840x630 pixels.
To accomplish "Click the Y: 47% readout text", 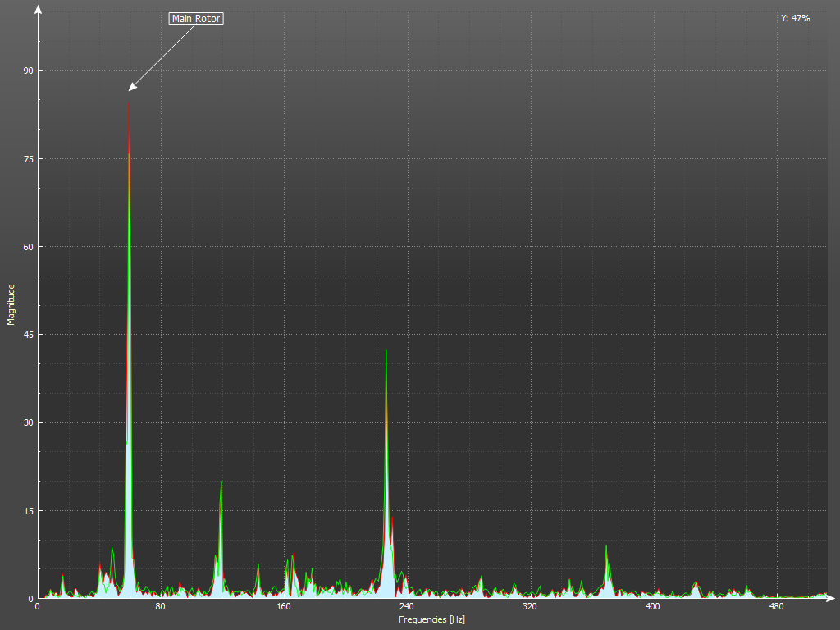I will (x=795, y=18).
